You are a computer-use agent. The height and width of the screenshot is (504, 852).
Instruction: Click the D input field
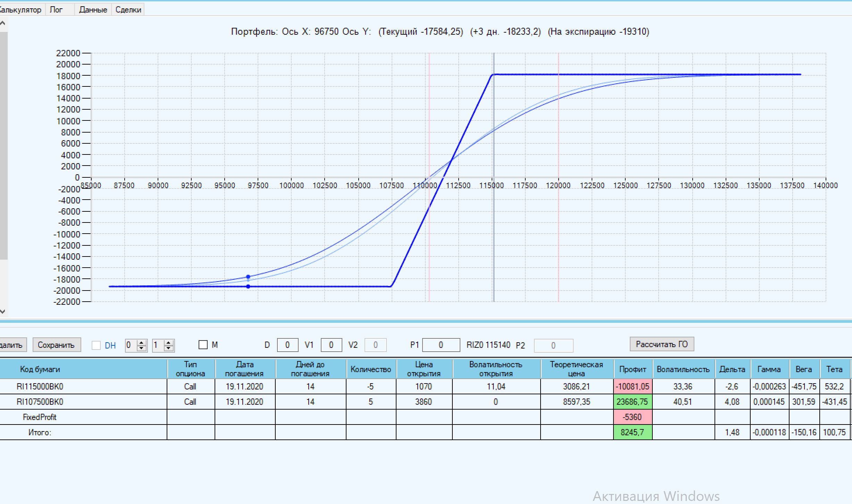(x=287, y=345)
